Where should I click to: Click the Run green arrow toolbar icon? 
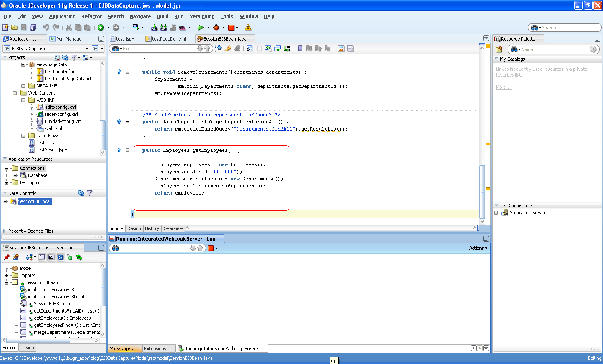(202, 27)
